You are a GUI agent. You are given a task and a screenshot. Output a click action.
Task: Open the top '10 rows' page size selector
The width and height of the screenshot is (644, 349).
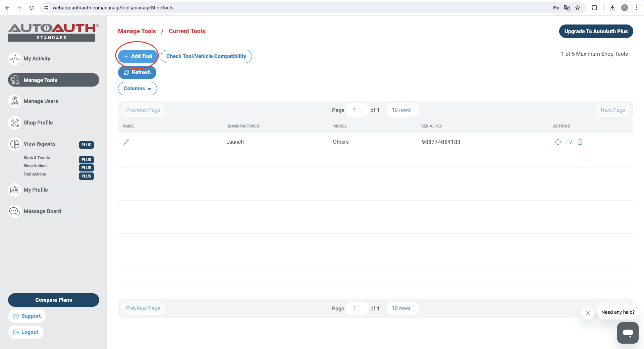click(x=402, y=110)
